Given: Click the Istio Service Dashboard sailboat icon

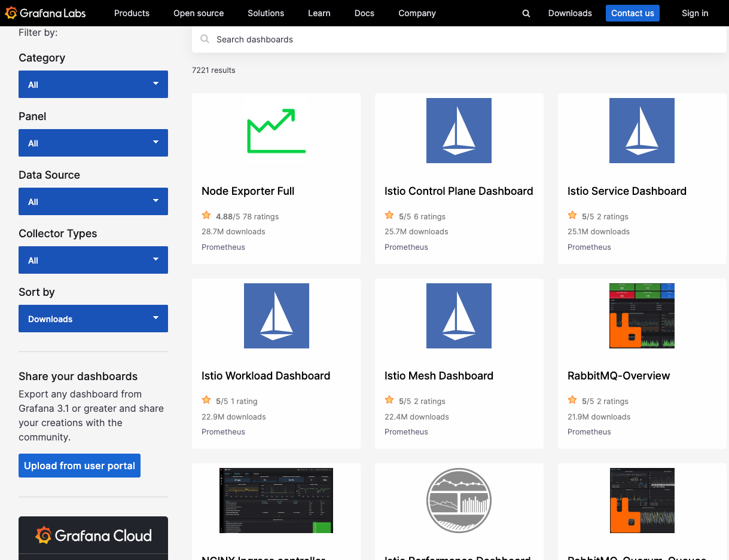Looking at the screenshot, I should click(x=642, y=131).
